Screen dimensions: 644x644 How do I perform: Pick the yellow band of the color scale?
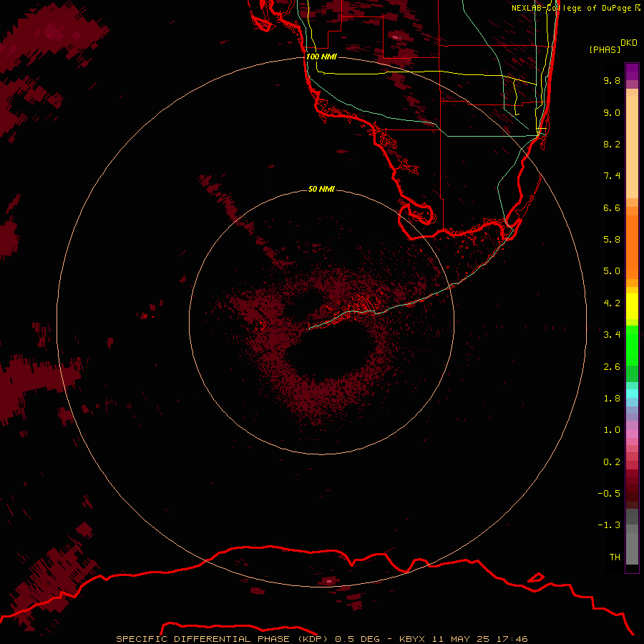pyautogui.click(x=632, y=306)
